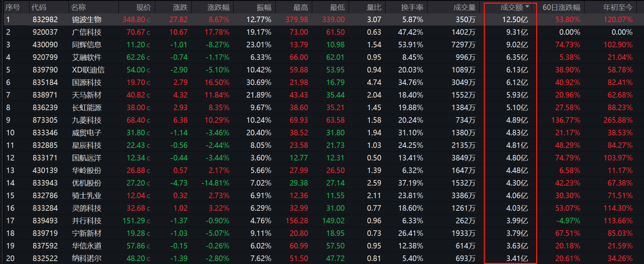This screenshot has width=644, height=264.
Task: Select stock 九菱科技
Action: [87, 120]
